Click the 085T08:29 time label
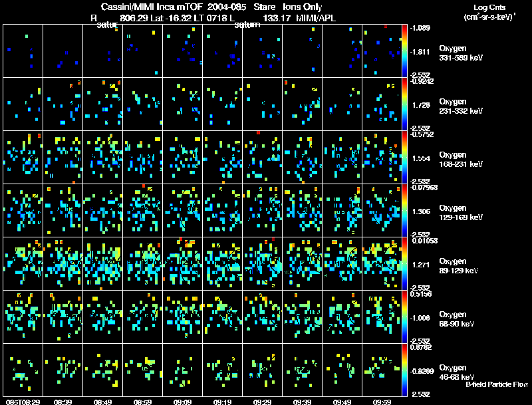 point(23,402)
